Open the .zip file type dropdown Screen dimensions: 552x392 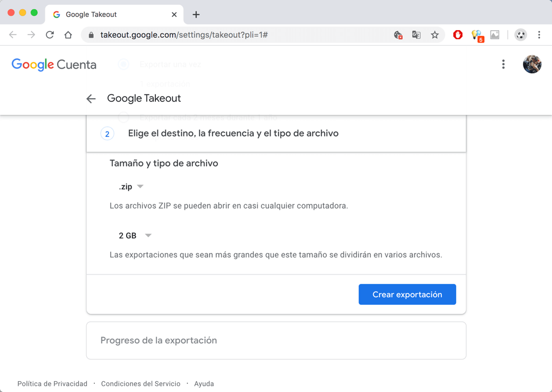tap(131, 187)
